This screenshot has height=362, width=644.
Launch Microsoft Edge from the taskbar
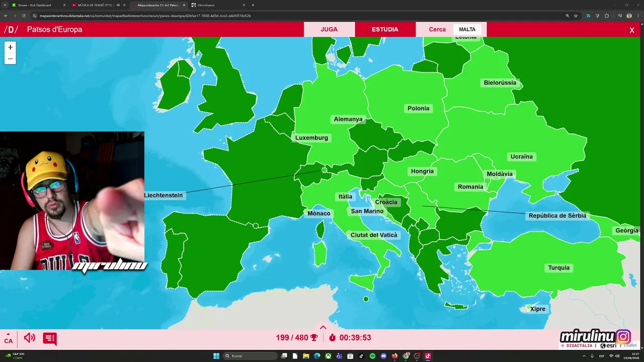(317, 356)
